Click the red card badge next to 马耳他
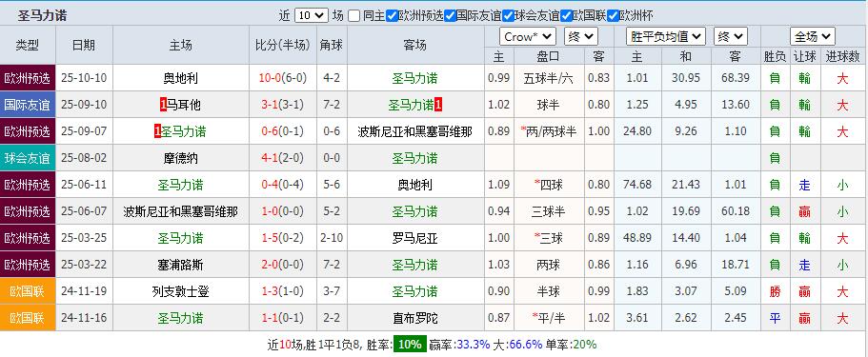Image resolution: width=868 pixels, height=357 pixels. (163, 105)
